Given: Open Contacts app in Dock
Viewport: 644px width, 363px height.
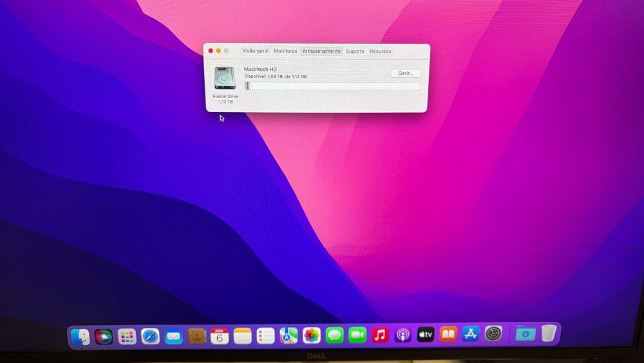Looking at the screenshot, I should 196,337.
